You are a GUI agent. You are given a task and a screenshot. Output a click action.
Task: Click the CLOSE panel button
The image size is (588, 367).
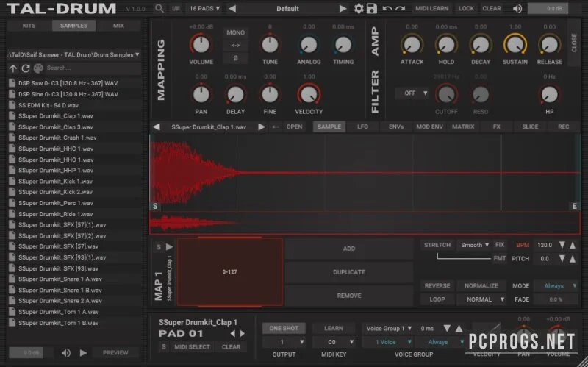point(574,43)
